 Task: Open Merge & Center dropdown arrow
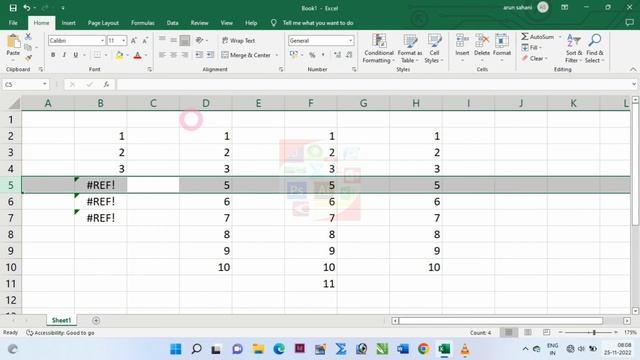click(x=277, y=55)
